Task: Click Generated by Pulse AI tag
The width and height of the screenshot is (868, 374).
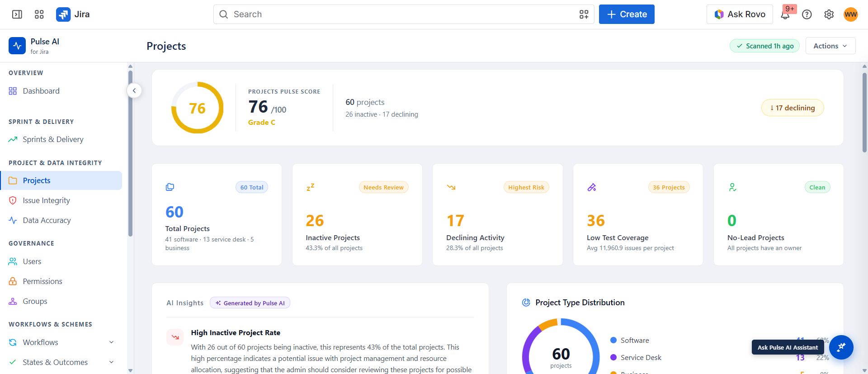Action: (x=250, y=303)
